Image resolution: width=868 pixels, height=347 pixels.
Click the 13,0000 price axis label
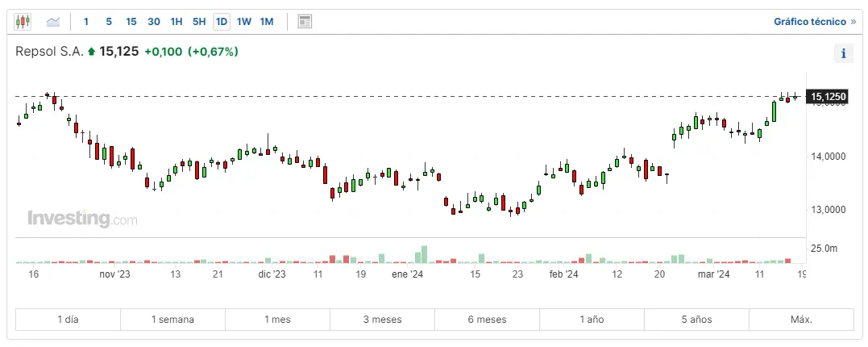[829, 210]
